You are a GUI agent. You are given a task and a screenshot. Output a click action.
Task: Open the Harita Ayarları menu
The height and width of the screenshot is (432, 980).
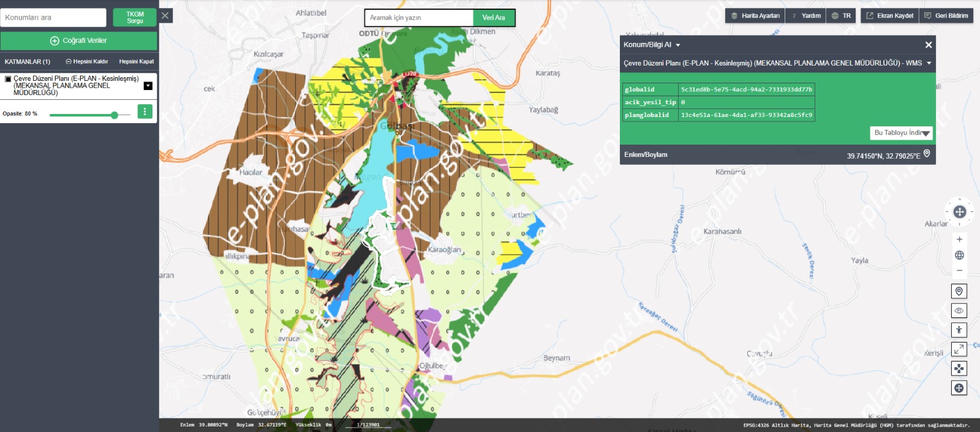point(755,16)
